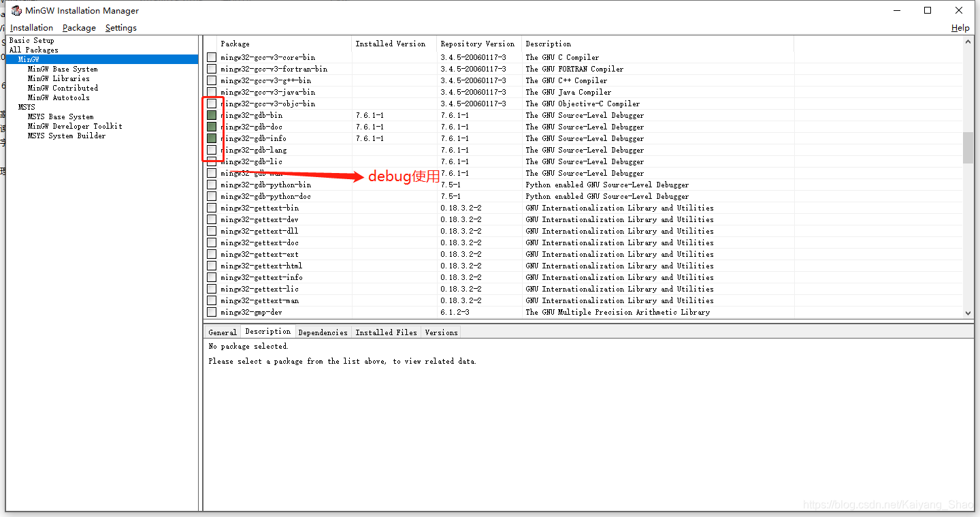
Task: Toggle installed checkbox for mingw32-gdb-bin
Action: point(212,115)
